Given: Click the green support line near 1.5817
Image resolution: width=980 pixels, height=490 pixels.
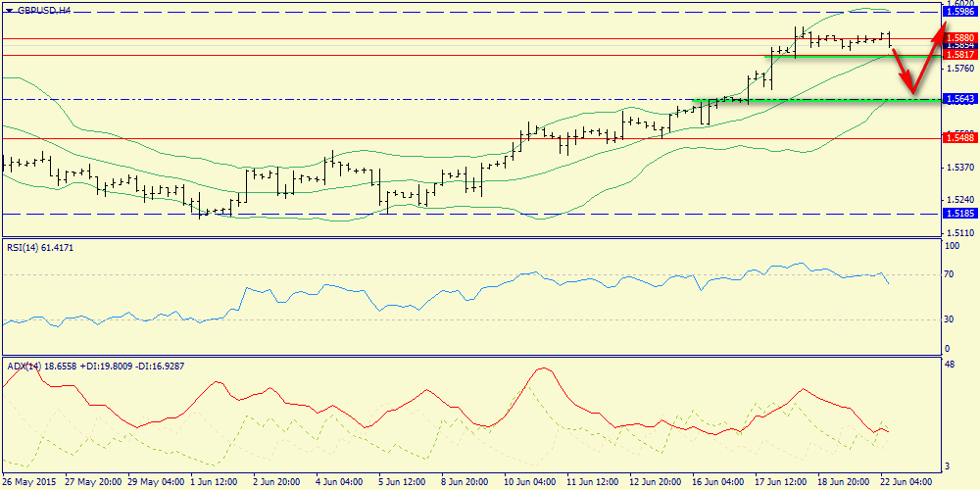Looking at the screenshot, I should coord(853,56).
